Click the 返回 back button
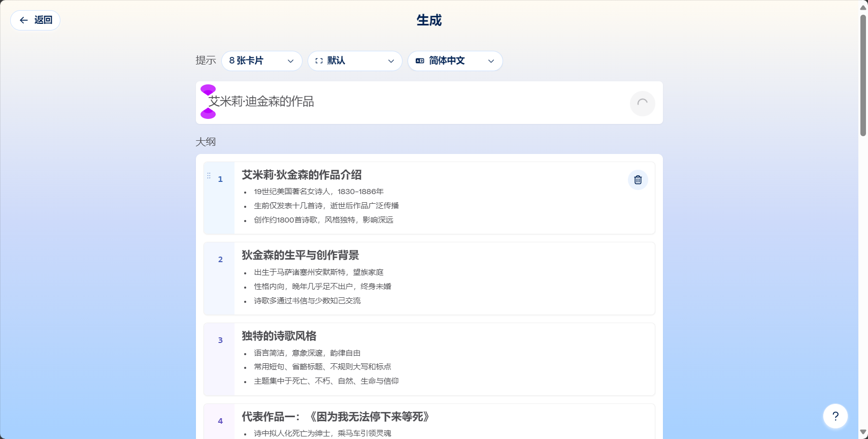 [36, 20]
